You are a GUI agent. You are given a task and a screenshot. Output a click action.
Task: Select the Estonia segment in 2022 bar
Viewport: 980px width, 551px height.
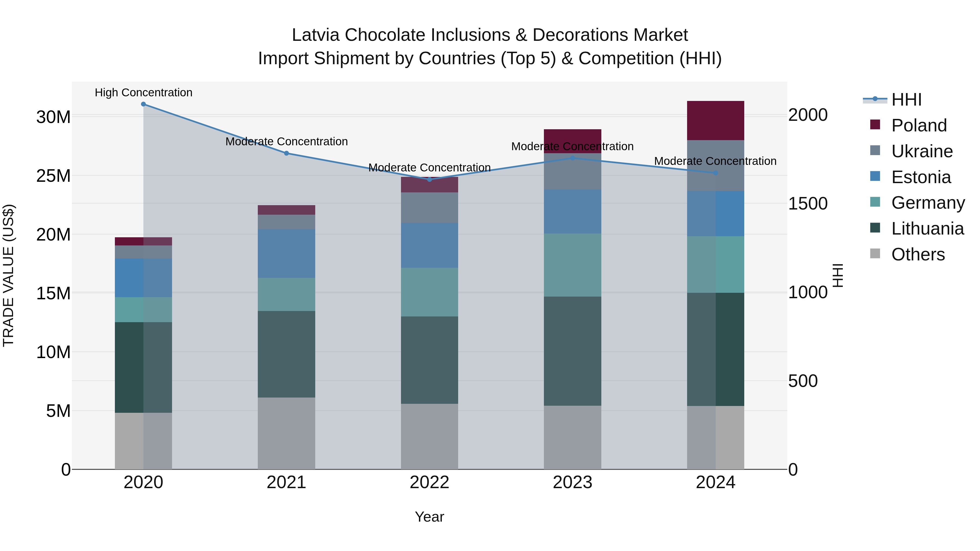[430, 245]
